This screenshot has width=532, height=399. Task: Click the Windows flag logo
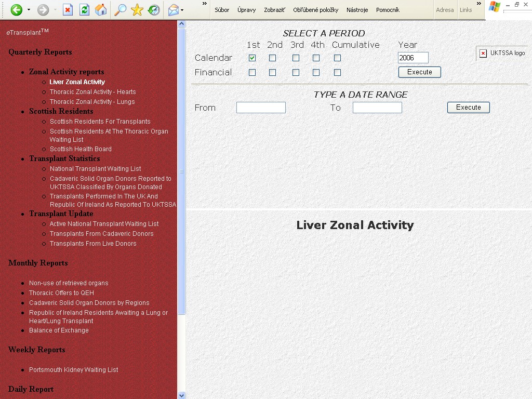coord(495,7)
